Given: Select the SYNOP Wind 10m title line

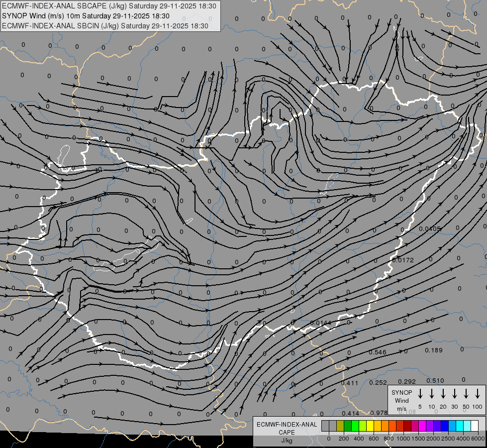Looking at the screenshot, I should (86, 16).
